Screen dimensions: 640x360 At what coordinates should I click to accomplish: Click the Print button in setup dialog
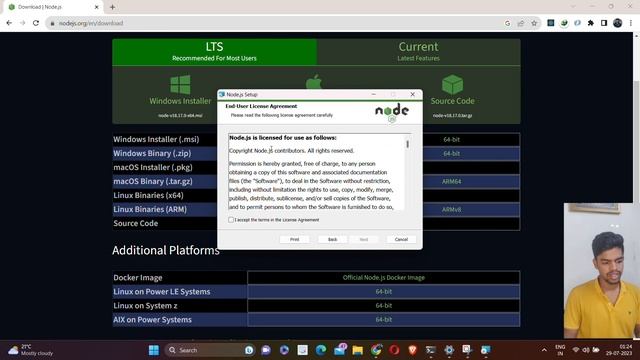294,239
